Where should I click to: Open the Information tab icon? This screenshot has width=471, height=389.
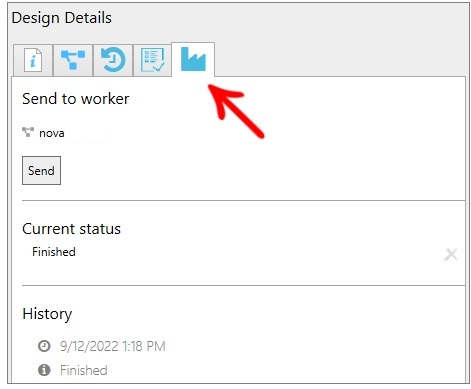(x=33, y=60)
